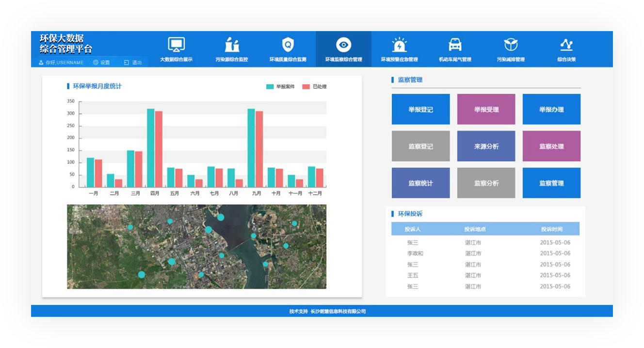Image resolution: width=644 pixels, height=348 pixels.
Task: Click 退出 to log out
Action: 133,63
